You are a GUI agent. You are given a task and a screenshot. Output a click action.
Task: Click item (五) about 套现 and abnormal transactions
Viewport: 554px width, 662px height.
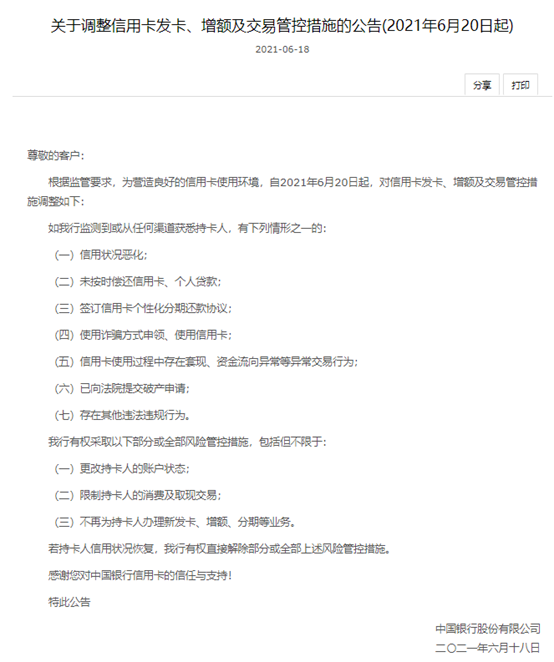pyautogui.click(x=206, y=362)
